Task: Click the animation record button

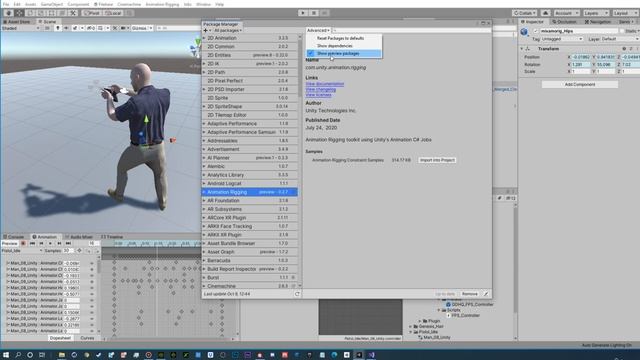Action: 23,243
